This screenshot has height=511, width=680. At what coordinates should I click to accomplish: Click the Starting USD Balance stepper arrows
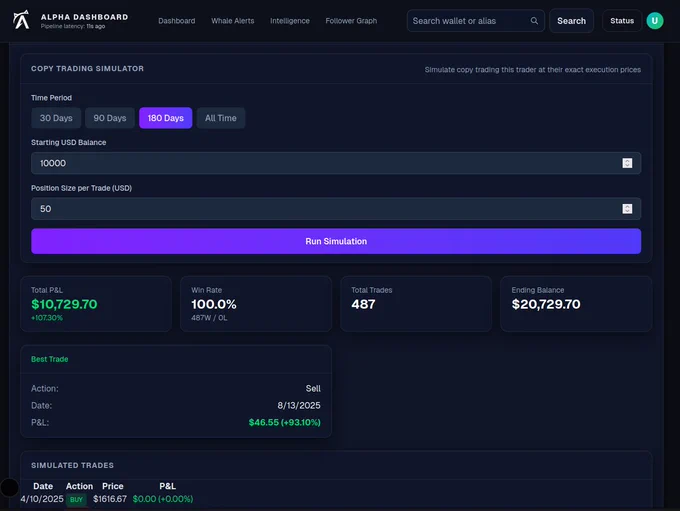point(627,163)
